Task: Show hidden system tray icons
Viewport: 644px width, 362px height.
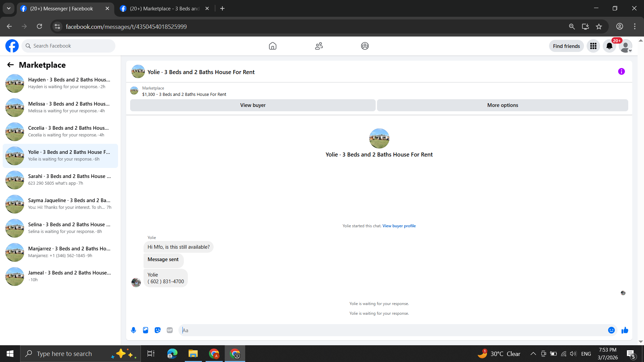Action: (x=533, y=354)
